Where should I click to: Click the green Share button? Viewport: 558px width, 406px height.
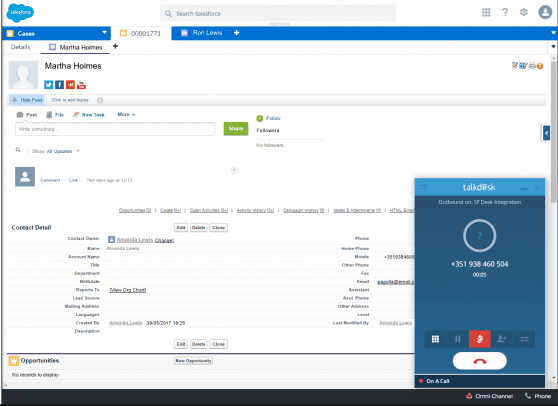[x=236, y=129]
